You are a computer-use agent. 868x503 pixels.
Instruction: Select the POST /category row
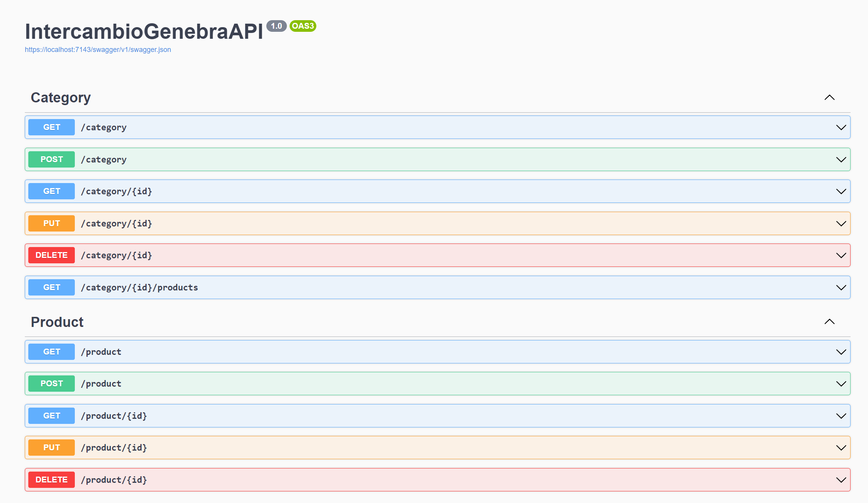click(x=426, y=159)
